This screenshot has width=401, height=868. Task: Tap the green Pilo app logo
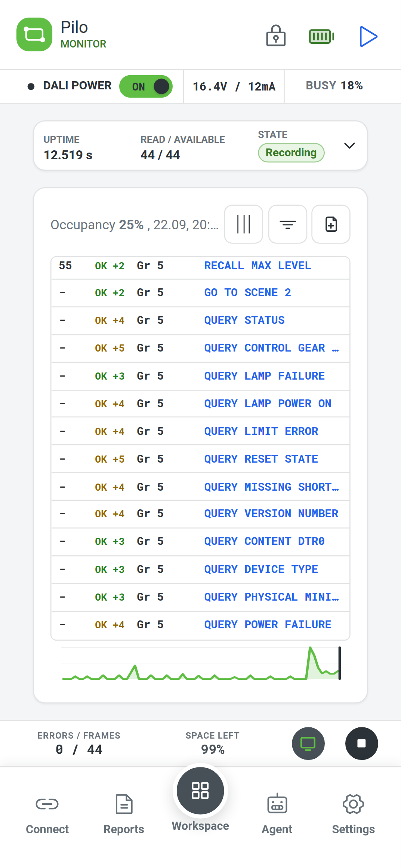point(34,34)
